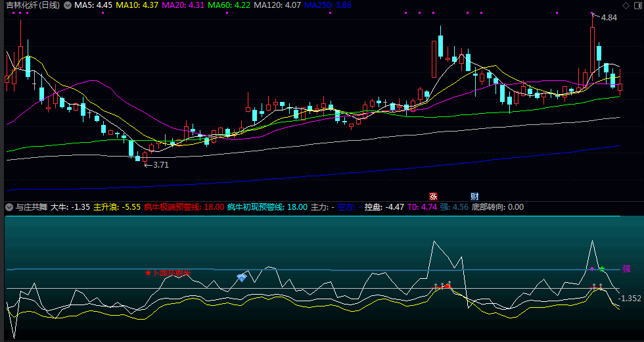Viewport: 644px width, 342px height.
Task: Click the diamond icon at top right
Action: (x=624, y=5)
